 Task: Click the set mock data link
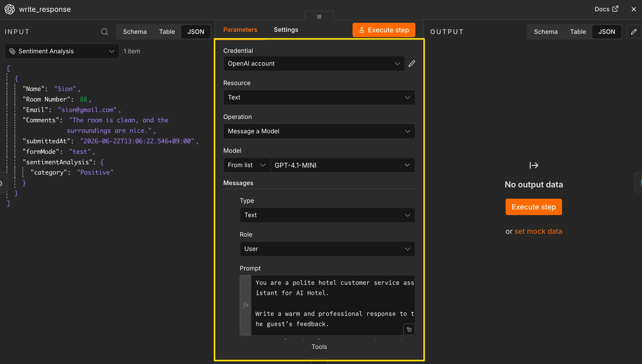[x=538, y=231]
